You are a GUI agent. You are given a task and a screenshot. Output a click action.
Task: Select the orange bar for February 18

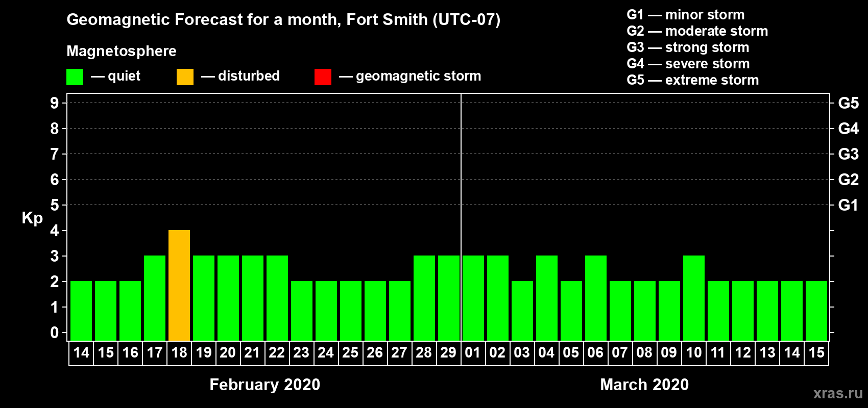[179, 285]
